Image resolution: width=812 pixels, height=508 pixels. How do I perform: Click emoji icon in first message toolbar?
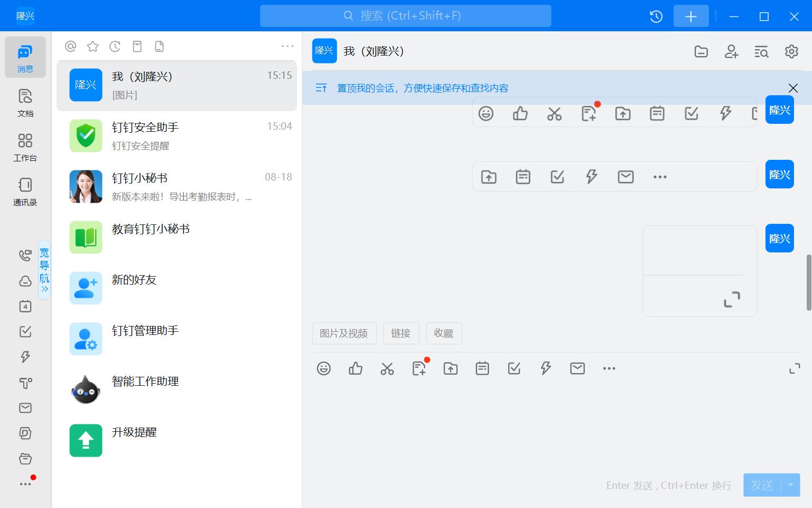(x=486, y=113)
